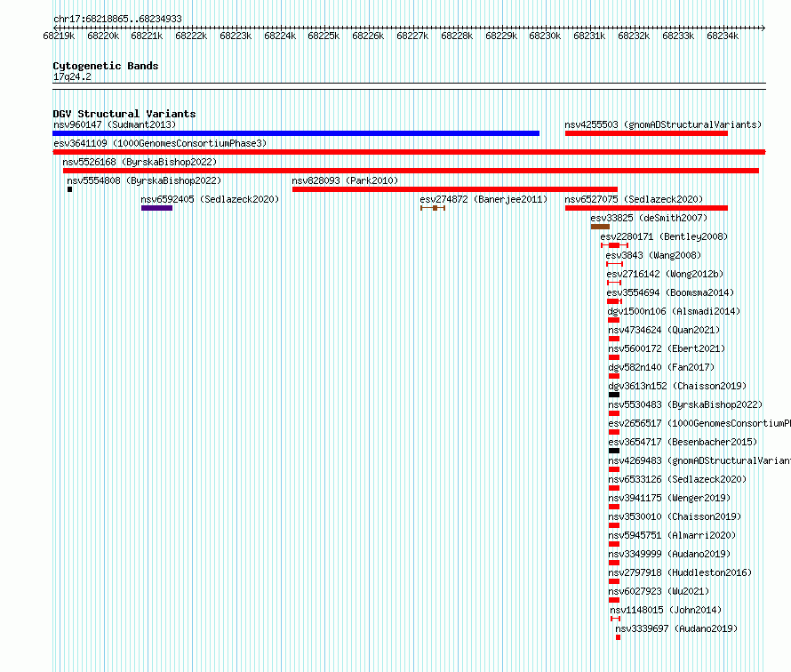Click the DGV Structural Variants track title
The image size is (791, 672).
click(x=124, y=114)
